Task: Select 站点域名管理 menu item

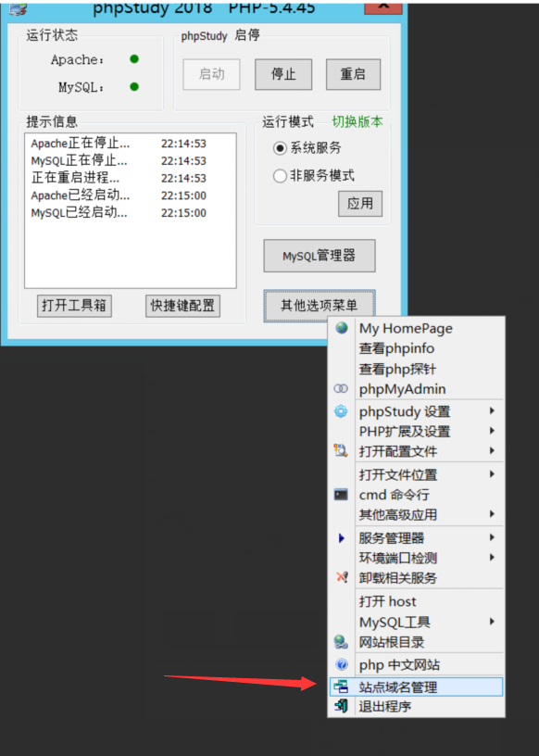Action: pos(417,687)
